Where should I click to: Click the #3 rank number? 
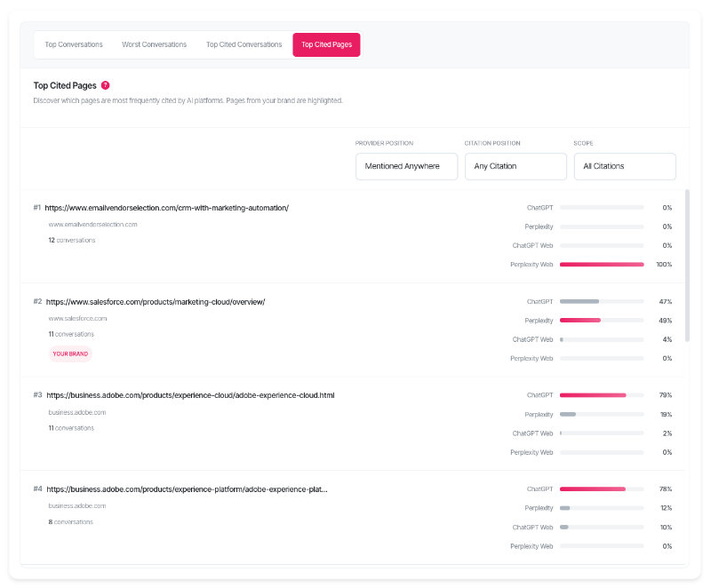37,394
